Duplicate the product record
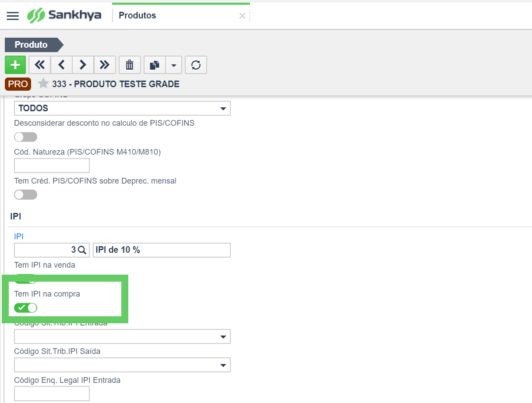Image resolution: width=532 pixels, height=403 pixels. pyautogui.click(x=155, y=65)
